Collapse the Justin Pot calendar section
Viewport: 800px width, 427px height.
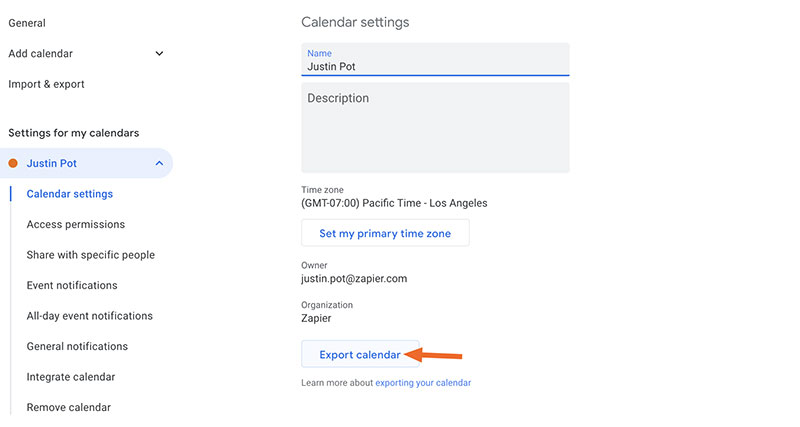159,163
